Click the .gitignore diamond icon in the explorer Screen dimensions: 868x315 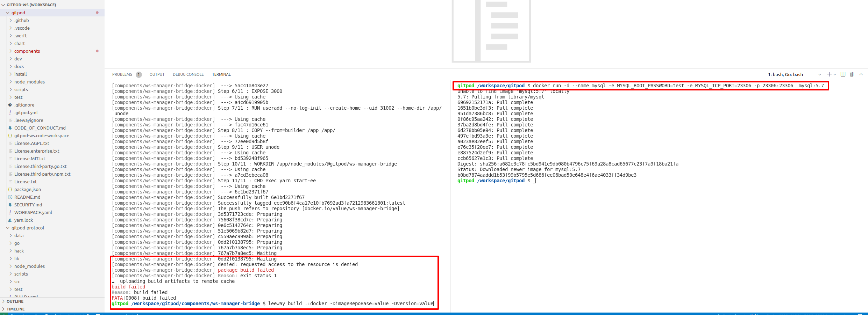click(10, 105)
